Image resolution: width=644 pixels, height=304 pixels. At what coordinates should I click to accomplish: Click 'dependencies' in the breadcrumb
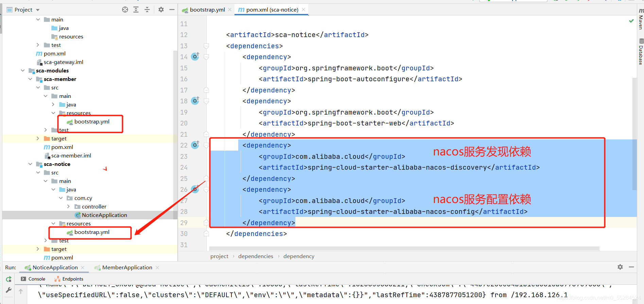[x=256, y=256]
